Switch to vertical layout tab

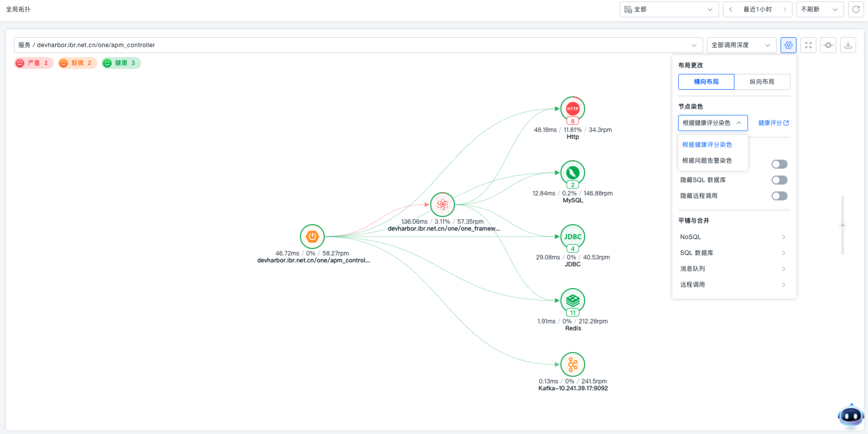(762, 82)
